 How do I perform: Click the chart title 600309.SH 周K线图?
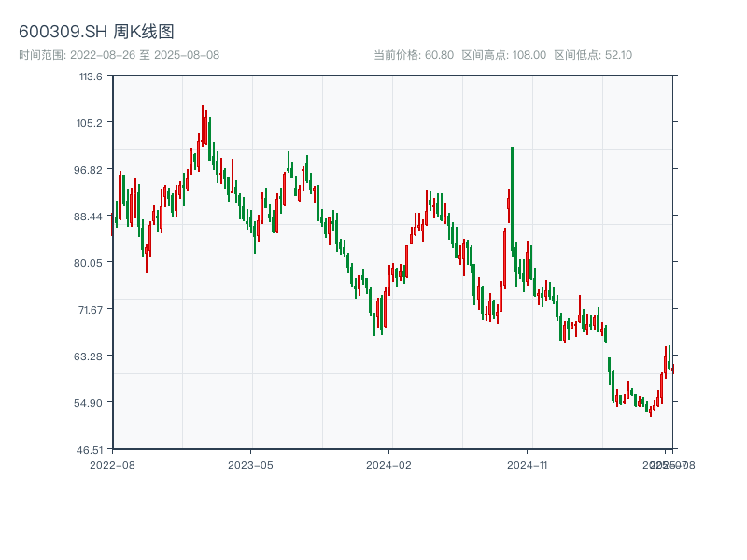click(96, 32)
